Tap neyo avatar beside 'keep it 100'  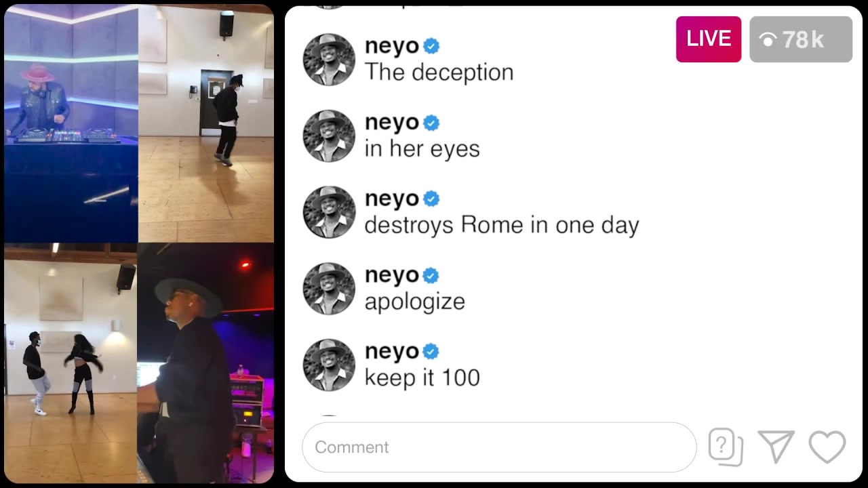point(329,365)
